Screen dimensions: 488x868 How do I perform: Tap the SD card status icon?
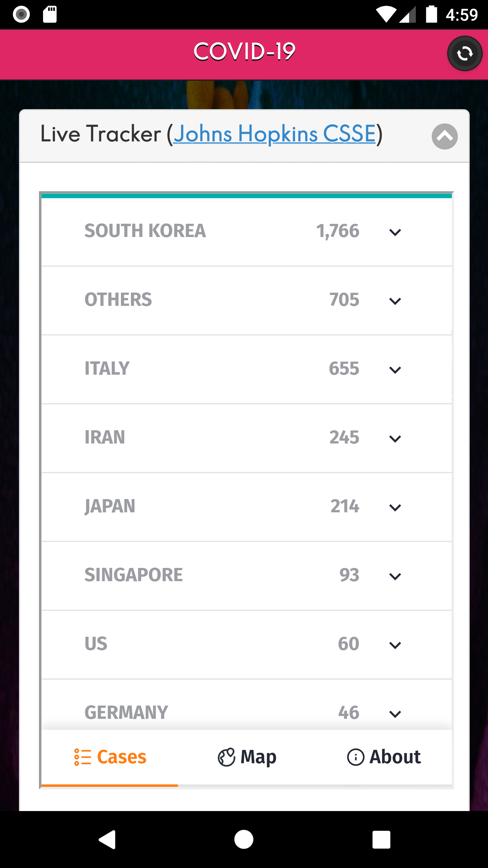(50, 15)
